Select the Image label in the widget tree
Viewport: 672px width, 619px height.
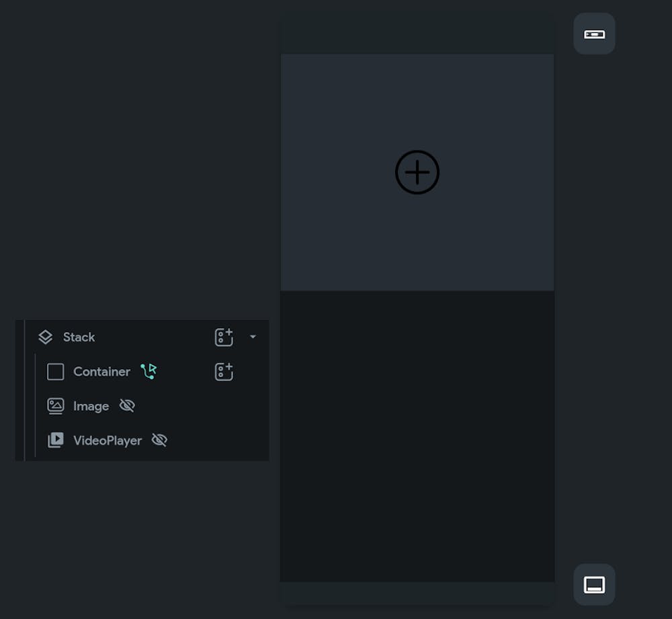click(x=91, y=405)
